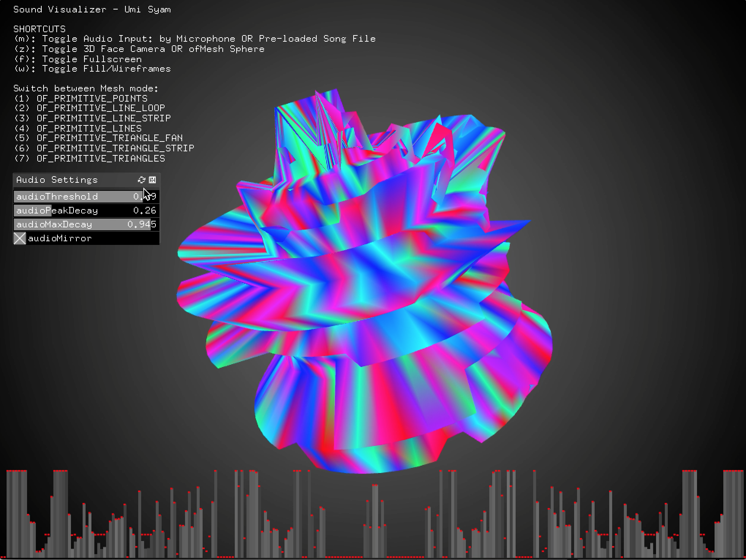This screenshot has width=746, height=560.
Task: Click the Toggle Fill/Wireframes shortcut text
Action: click(93, 69)
